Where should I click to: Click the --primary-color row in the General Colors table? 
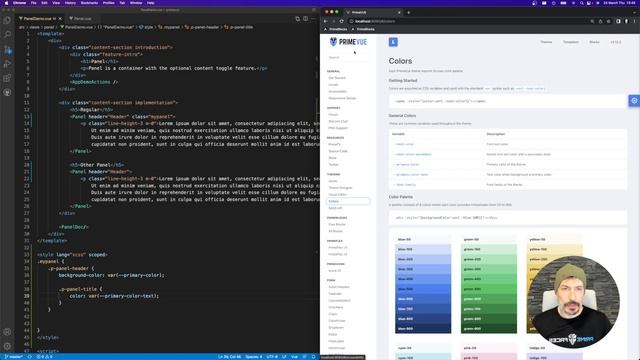pyautogui.click(x=508, y=164)
